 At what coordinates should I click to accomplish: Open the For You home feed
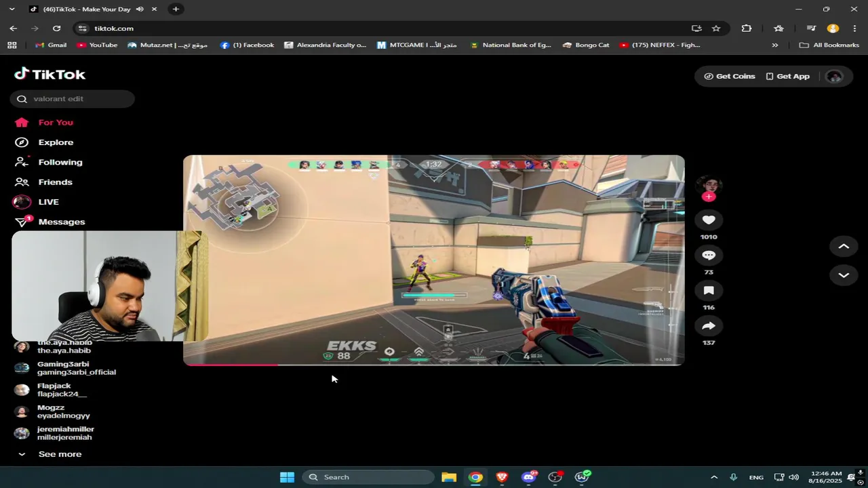click(x=44, y=122)
